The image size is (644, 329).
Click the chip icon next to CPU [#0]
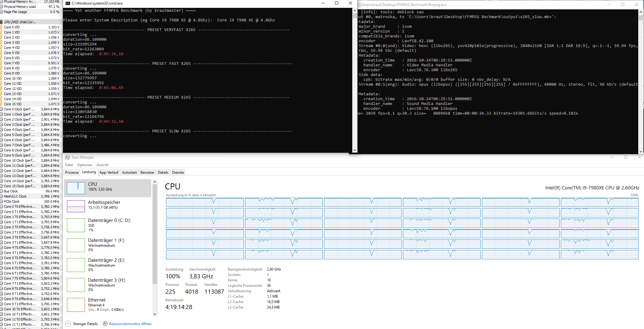pyautogui.click(x=2, y=22)
